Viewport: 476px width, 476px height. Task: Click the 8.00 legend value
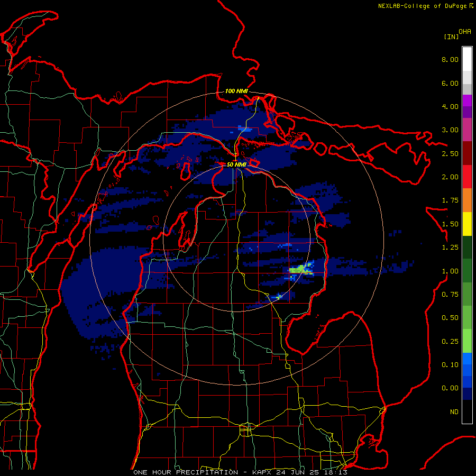click(450, 59)
